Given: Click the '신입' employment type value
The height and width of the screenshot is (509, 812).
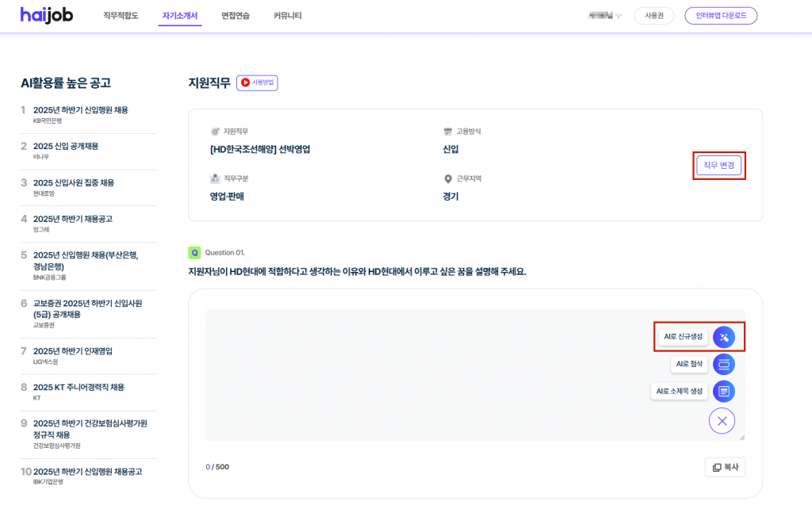Looking at the screenshot, I should pos(450,150).
